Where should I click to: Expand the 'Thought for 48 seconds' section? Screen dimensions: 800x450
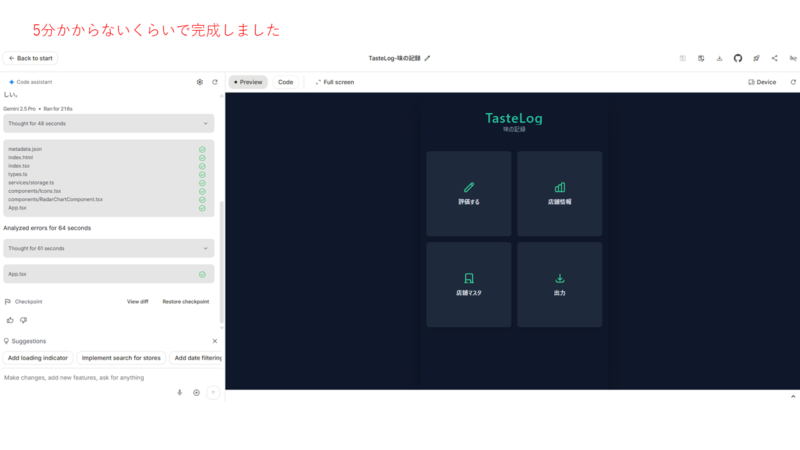108,123
